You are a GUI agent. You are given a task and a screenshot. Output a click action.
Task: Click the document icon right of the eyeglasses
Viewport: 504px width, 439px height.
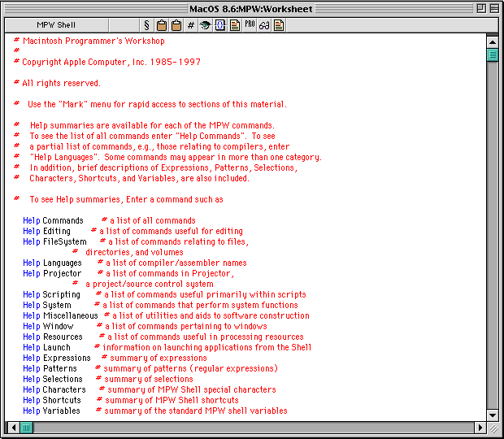(x=279, y=25)
